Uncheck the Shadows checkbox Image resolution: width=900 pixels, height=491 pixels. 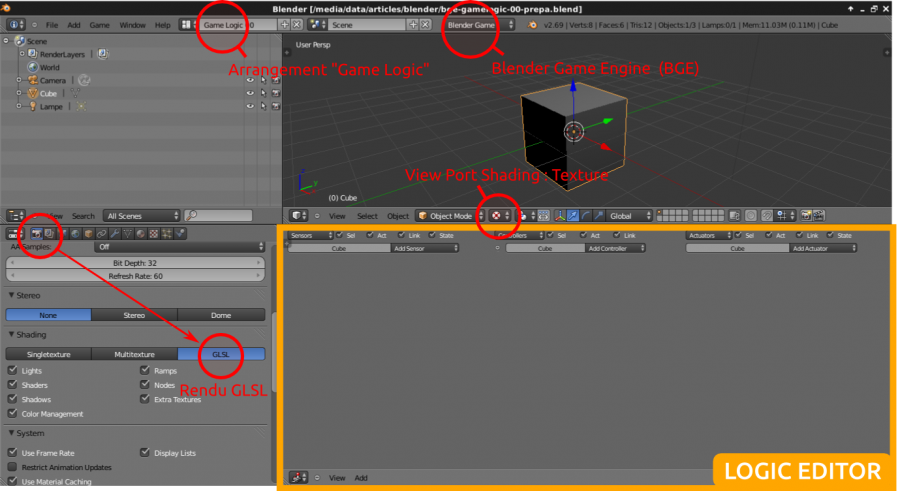click(13, 399)
